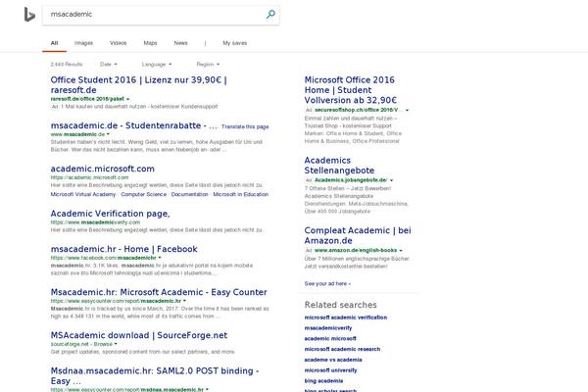Open the My saves tab
The width and height of the screenshot is (588, 392).
235,43
